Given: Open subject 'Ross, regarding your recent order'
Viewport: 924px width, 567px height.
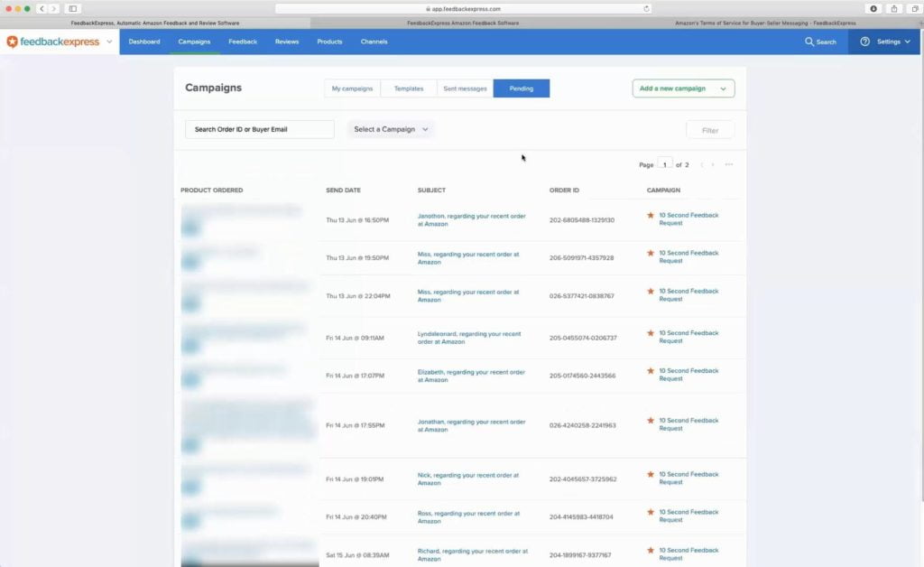Looking at the screenshot, I should click(x=468, y=517).
